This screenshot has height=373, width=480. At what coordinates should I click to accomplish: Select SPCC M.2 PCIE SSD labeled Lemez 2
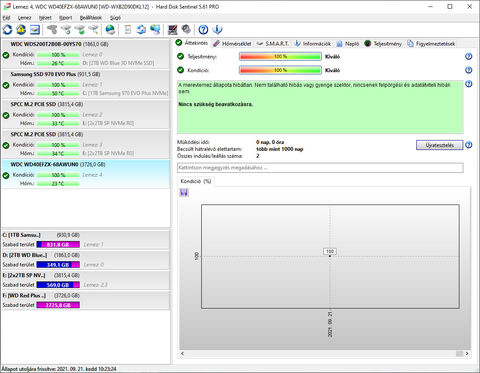click(x=85, y=114)
